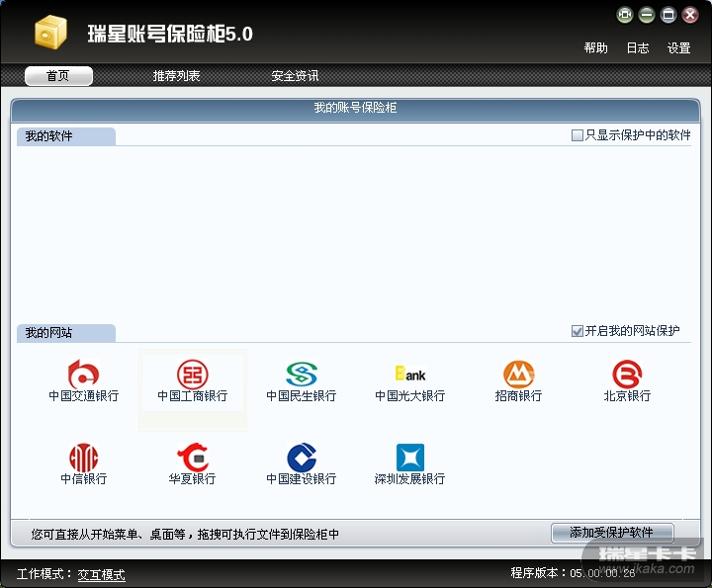Click the 程序版本 number text
The height and width of the screenshot is (588, 712).
pyautogui.click(x=602, y=573)
